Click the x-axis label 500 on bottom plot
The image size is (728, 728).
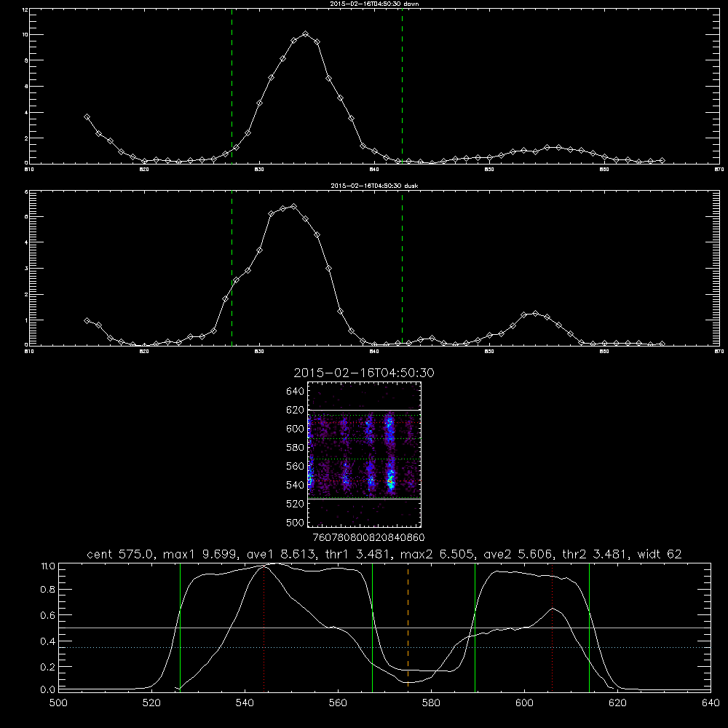[x=58, y=703]
